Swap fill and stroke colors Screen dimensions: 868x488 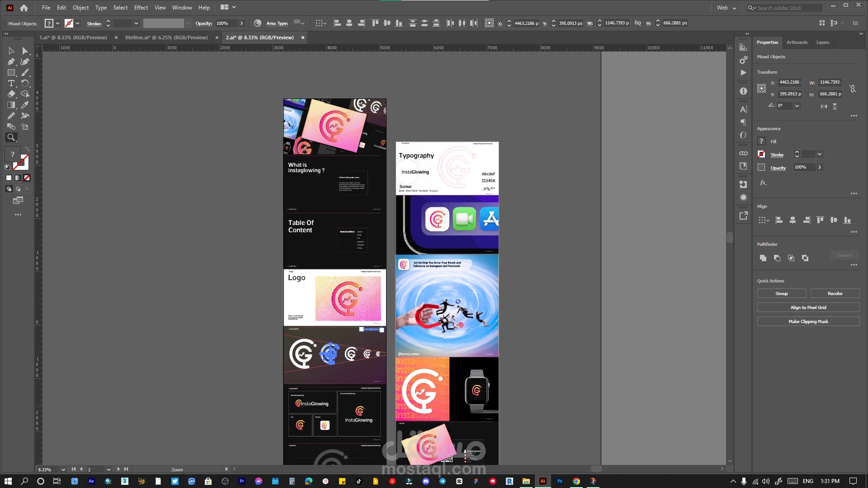(x=27, y=149)
